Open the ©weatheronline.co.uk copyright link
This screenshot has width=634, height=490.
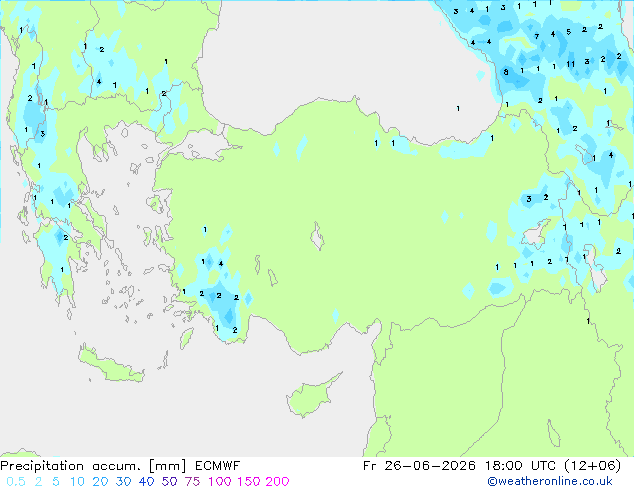click(x=550, y=481)
